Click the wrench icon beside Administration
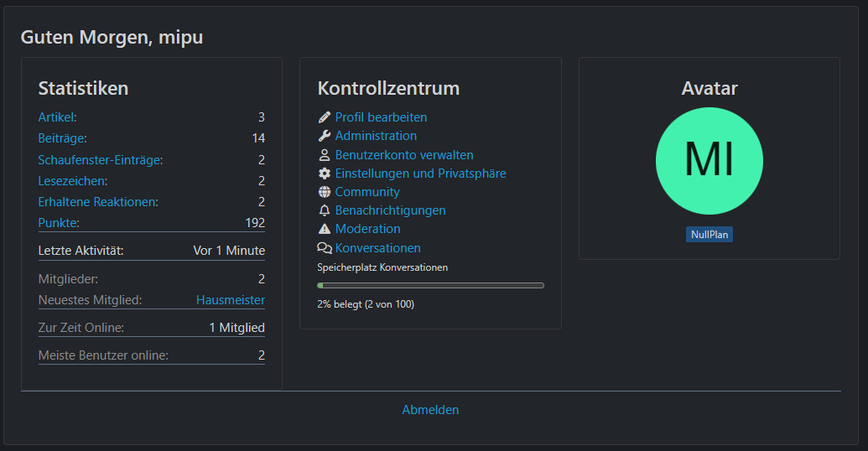The height and width of the screenshot is (451, 868). (325, 136)
